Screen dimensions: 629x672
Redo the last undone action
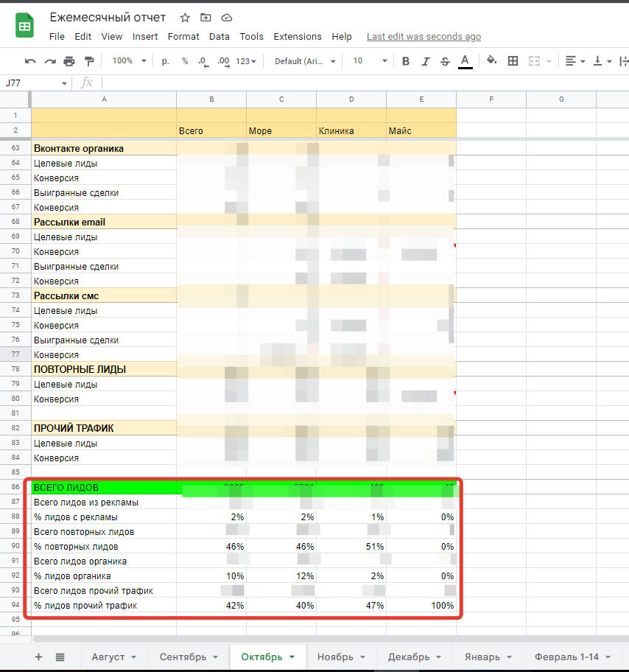(x=50, y=61)
